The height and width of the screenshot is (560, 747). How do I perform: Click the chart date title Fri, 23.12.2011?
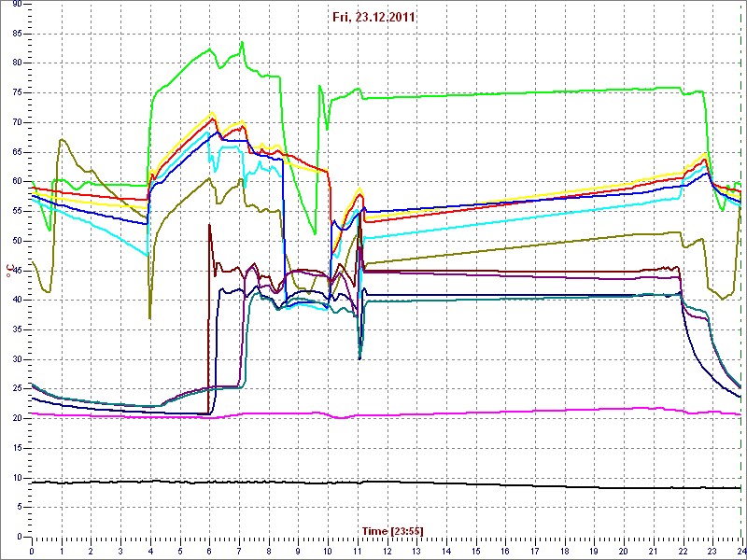(x=374, y=18)
